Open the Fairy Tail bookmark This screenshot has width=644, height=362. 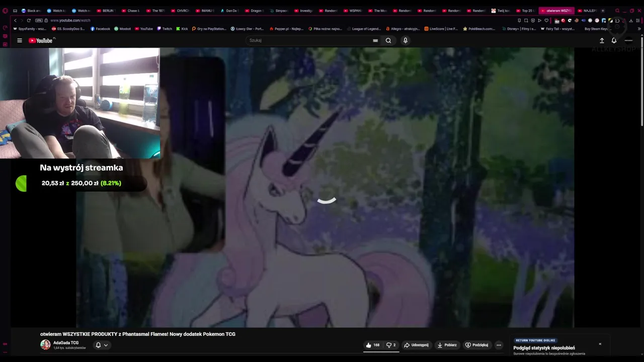point(557,29)
